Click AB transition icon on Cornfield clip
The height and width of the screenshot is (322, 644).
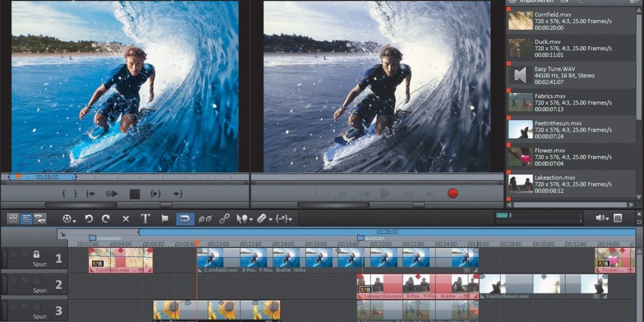(98, 264)
